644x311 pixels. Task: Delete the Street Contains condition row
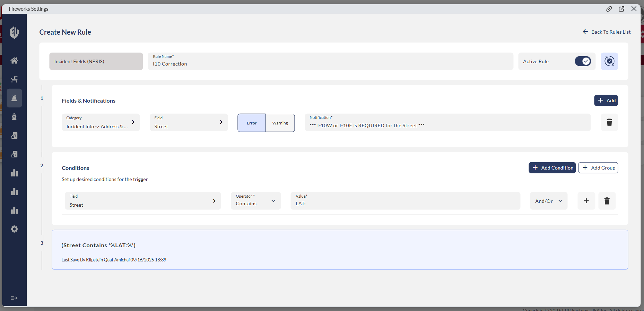coord(607,201)
